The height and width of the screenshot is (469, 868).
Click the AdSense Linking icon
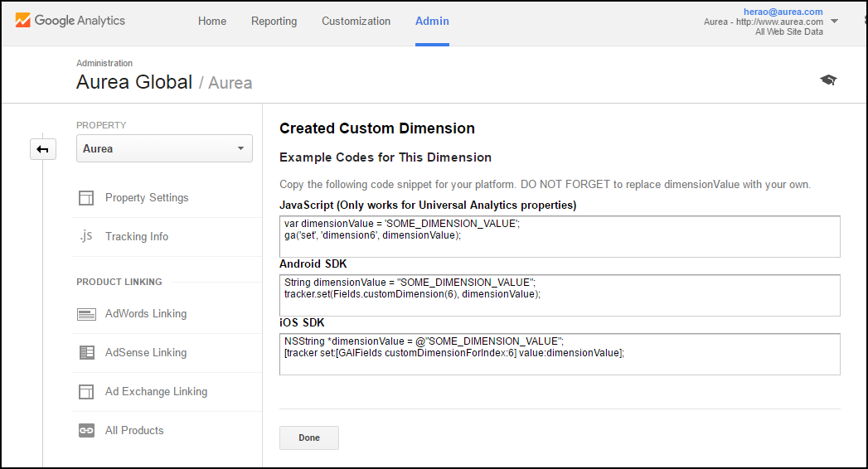pyautogui.click(x=87, y=353)
